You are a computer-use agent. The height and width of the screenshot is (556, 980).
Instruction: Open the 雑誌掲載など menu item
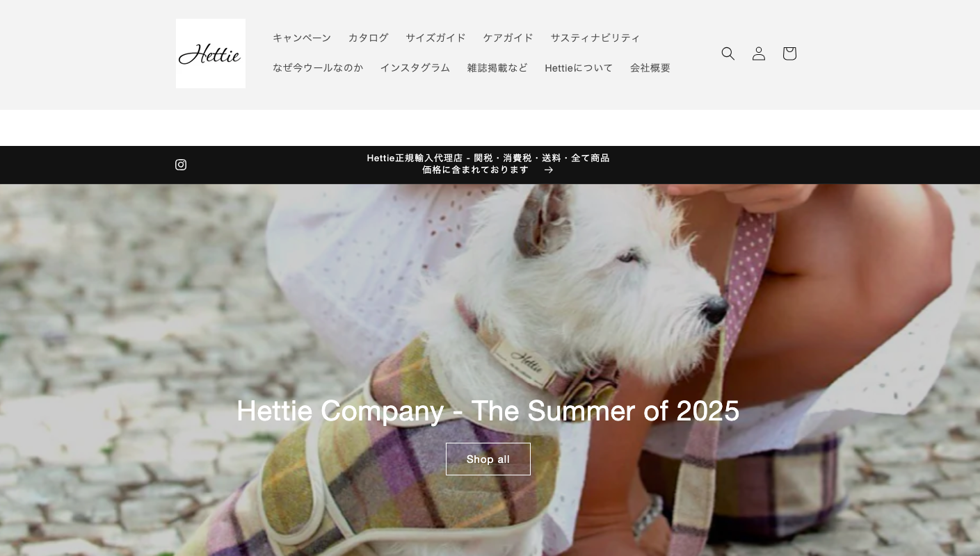[497, 68]
